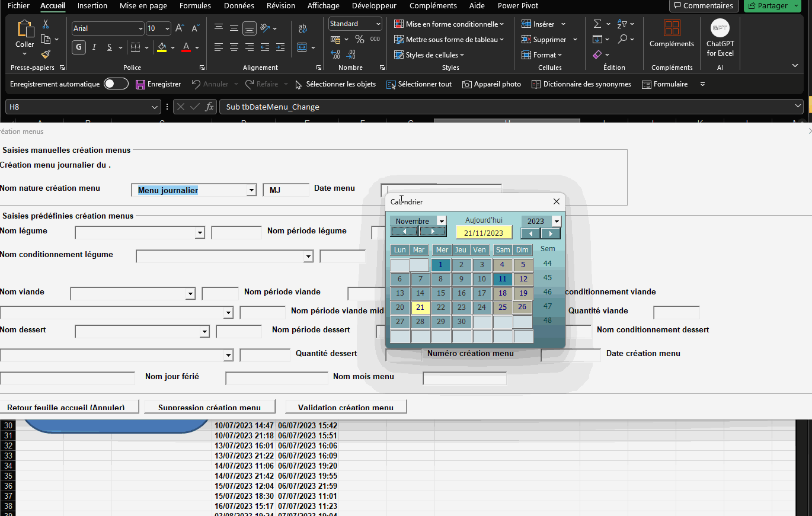Click the Format Painter brush icon

click(x=46, y=54)
